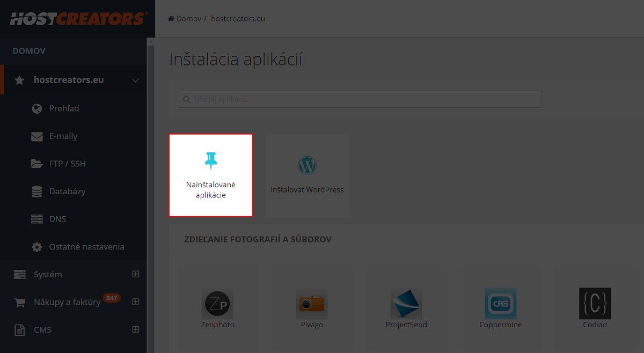Select the Codiad app icon
644x353 pixels.
pos(595,304)
